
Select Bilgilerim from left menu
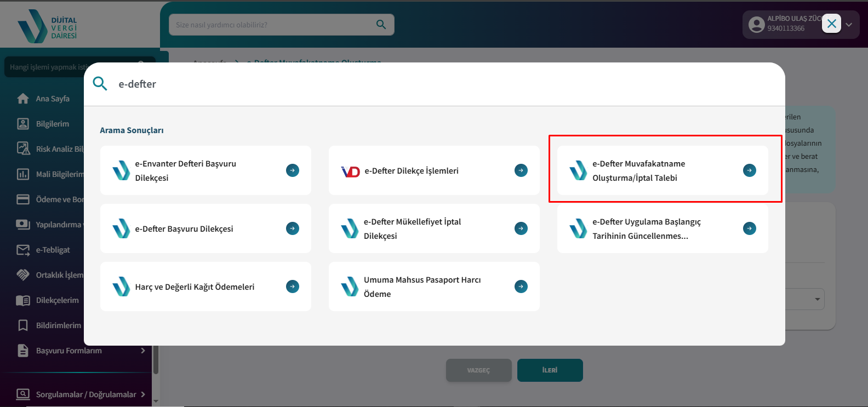click(x=52, y=124)
